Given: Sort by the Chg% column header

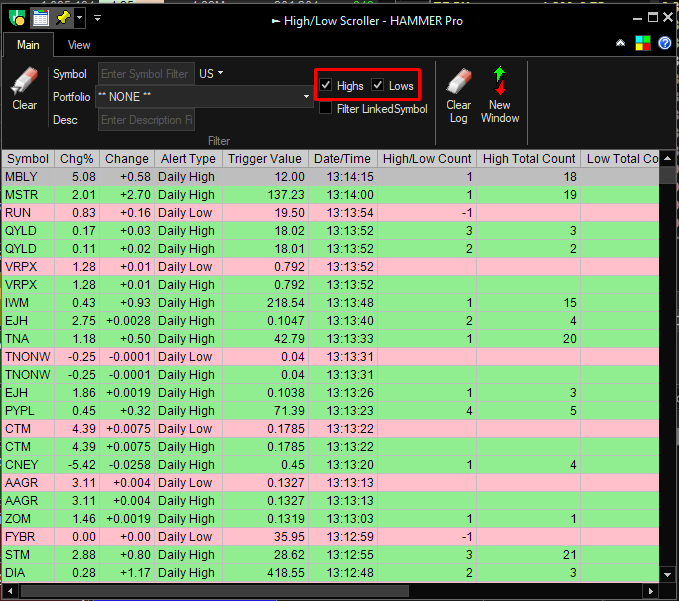Looking at the screenshot, I should [77, 159].
